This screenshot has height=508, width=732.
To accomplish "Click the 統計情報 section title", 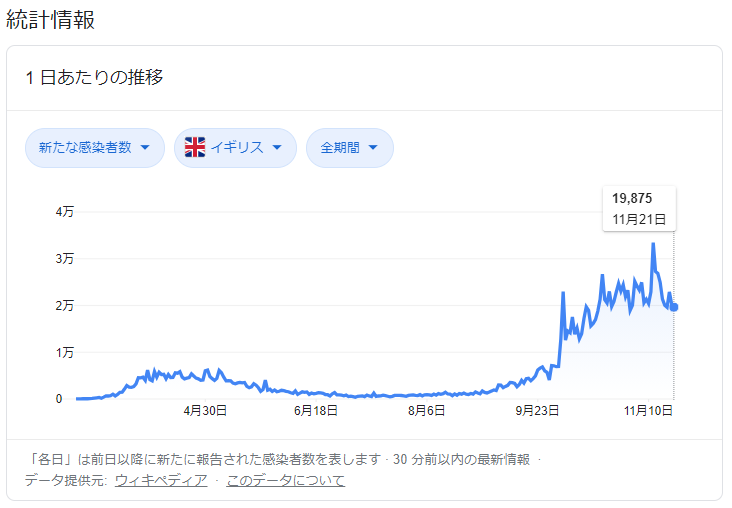I will point(50,20).
